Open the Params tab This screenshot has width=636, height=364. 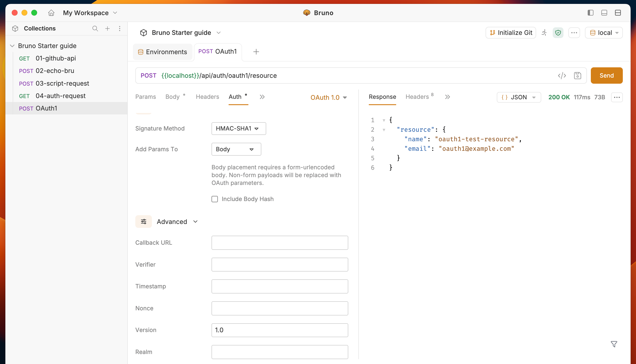point(146,97)
